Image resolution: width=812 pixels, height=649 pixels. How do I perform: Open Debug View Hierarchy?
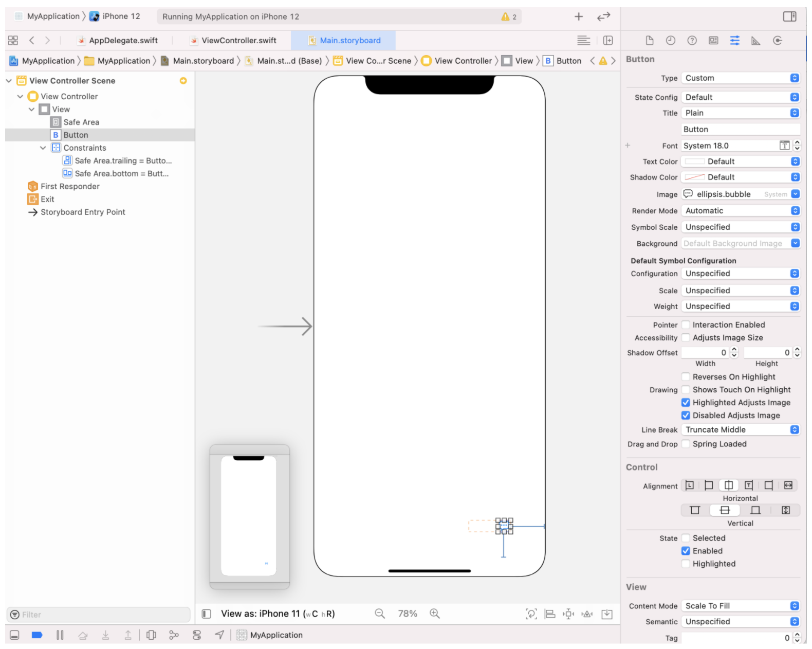tap(151, 635)
